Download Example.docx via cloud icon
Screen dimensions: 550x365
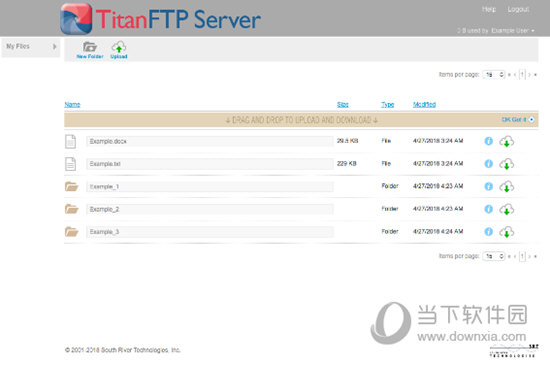coord(507,141)
